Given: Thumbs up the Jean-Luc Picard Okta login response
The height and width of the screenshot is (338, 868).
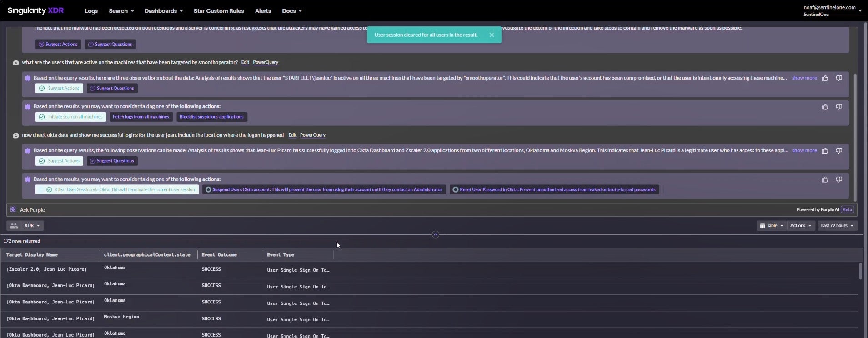Looking at the screenshot, I should click(x=824, y=151).
